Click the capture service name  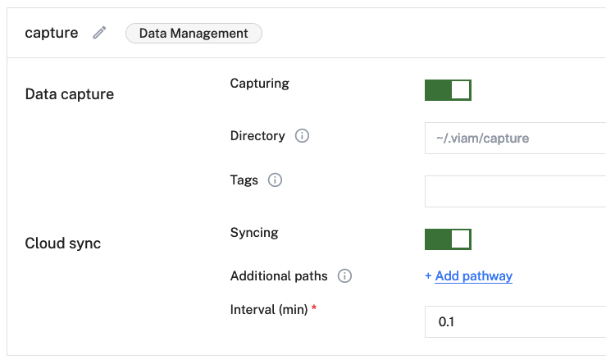(x=52, y=34)
